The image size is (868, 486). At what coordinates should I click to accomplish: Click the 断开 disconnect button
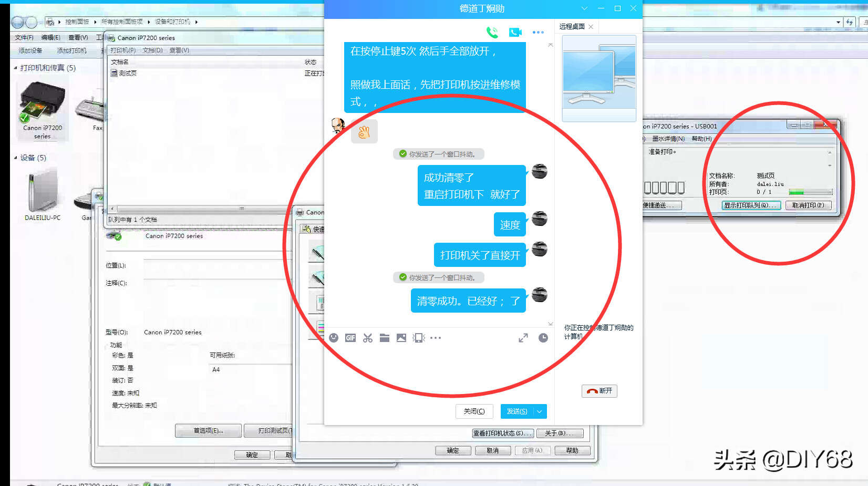(x=600, y=391)
